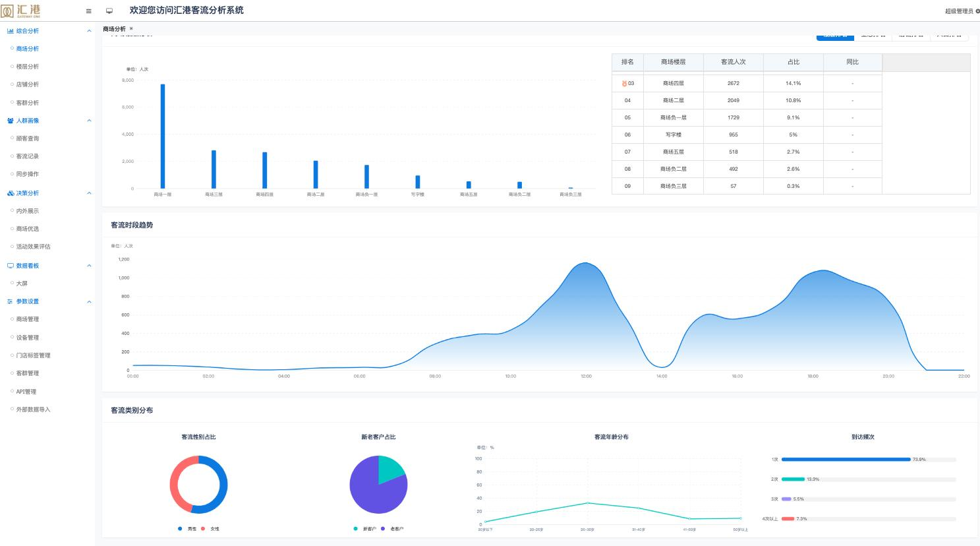Click the 1次 visit frequency progress bar
Screen dimensions: 980x546
click(846, 460)
